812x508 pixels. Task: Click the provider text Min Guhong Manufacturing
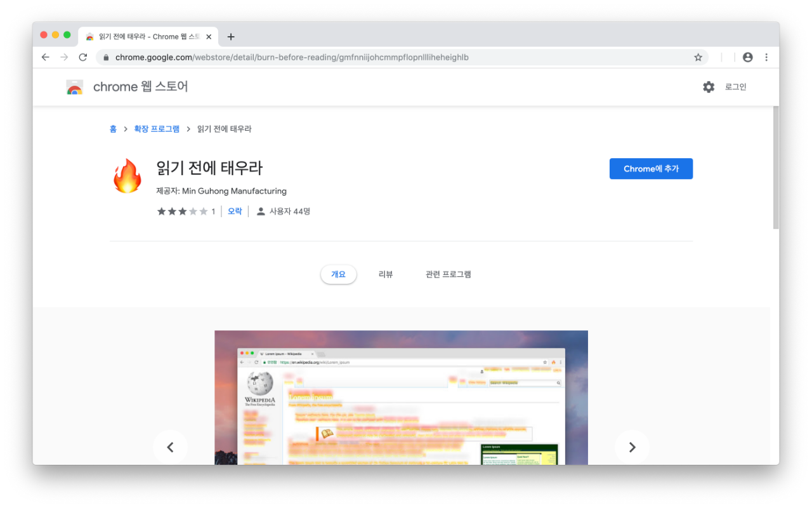[x=234, y=191]
